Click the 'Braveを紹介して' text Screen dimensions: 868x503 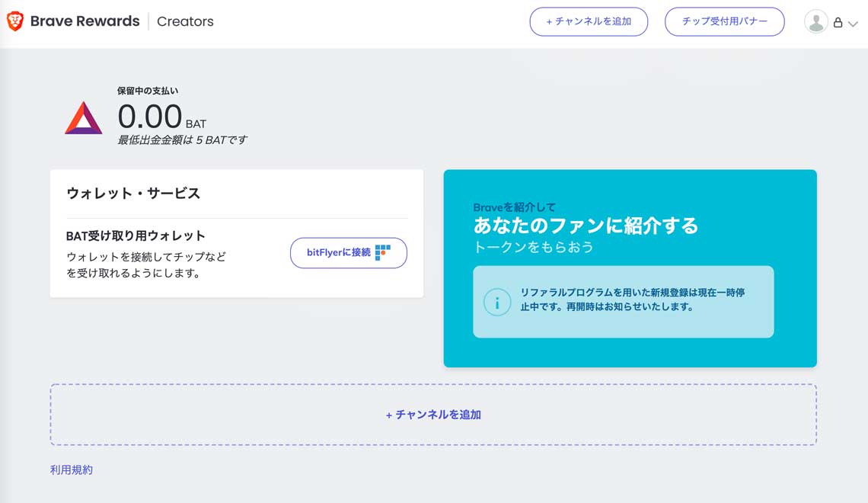point(514,207)
